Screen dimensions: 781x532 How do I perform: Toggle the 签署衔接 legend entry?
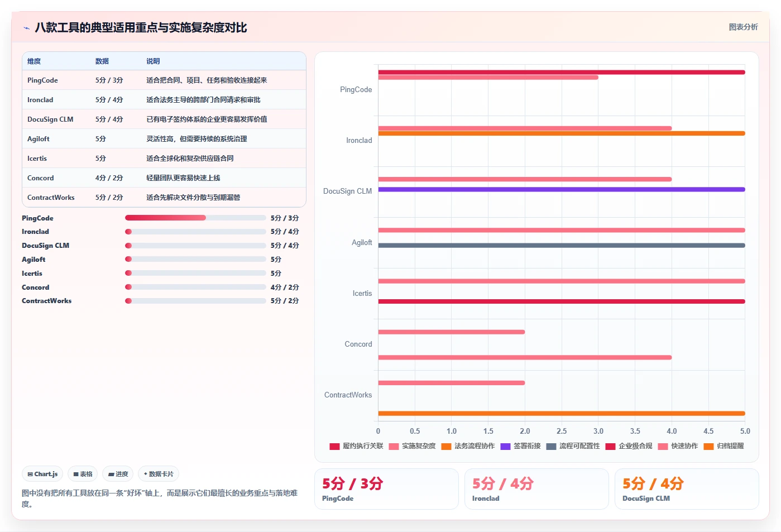[520, 446]
